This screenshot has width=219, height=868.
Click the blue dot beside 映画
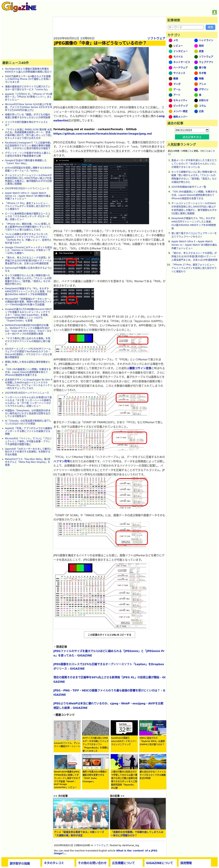click(x=196, y=78)
